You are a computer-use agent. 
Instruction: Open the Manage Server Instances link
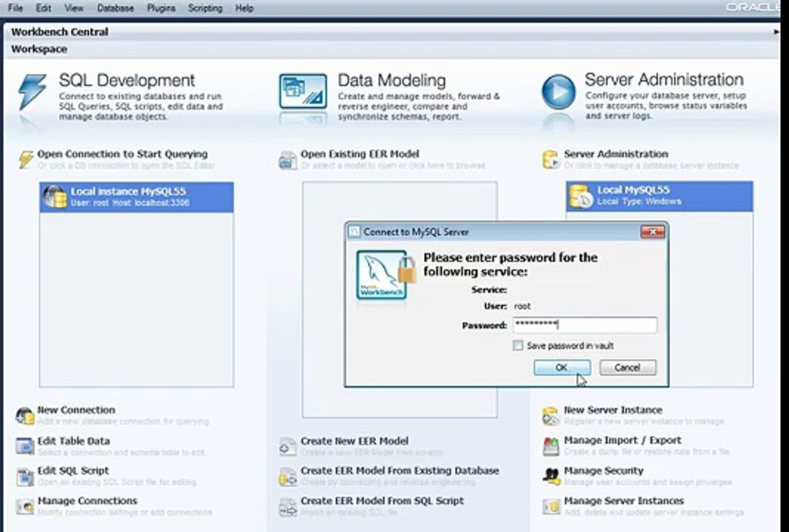(x=624, y=501)
